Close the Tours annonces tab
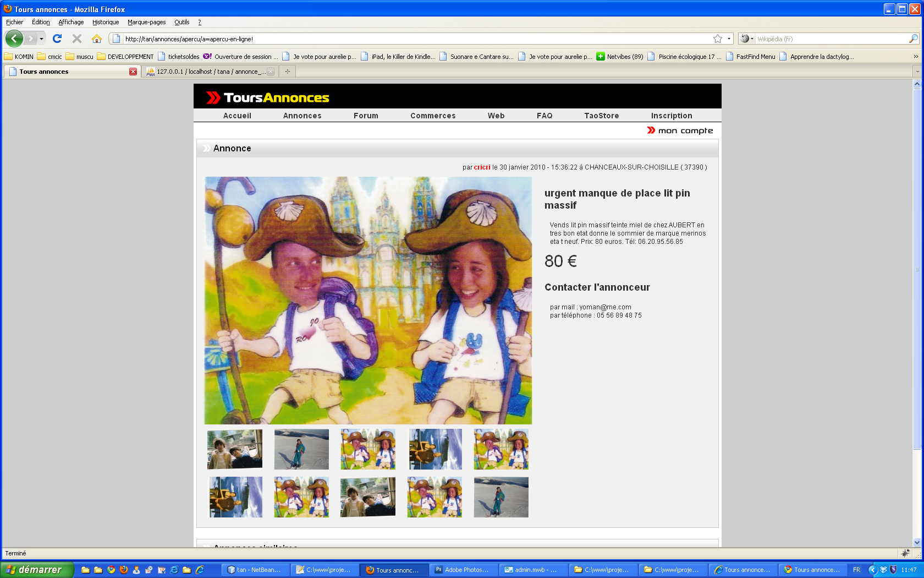This screenshot has width=924, height=578. [x=133, y=72]
